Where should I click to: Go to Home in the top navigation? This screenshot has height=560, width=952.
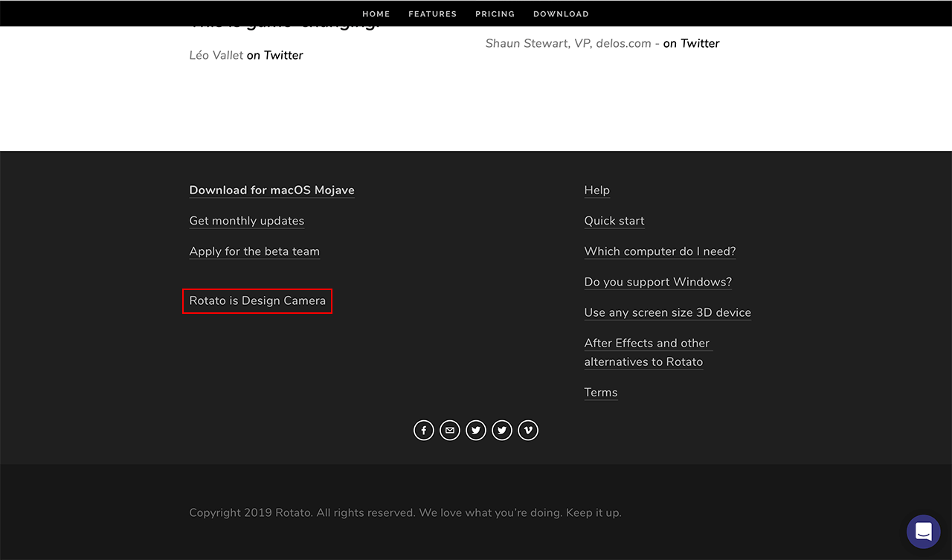tap(376, 14)
